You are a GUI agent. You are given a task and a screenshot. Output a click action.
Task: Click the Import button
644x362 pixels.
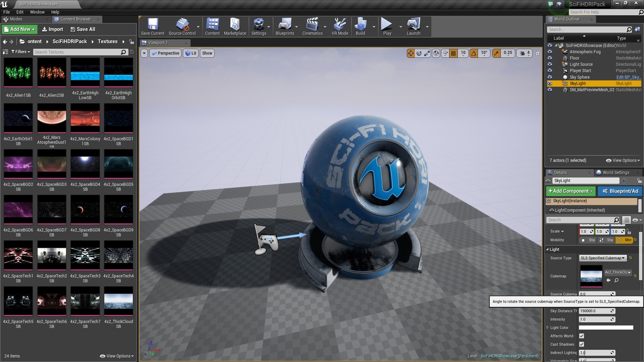click(x=52, y=29)
